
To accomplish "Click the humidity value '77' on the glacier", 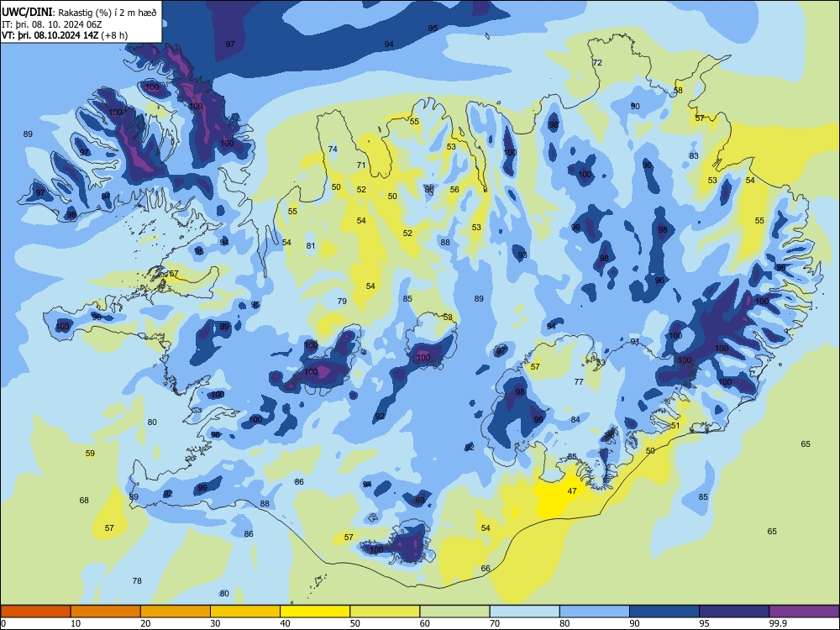I will (x=579, y=382).
